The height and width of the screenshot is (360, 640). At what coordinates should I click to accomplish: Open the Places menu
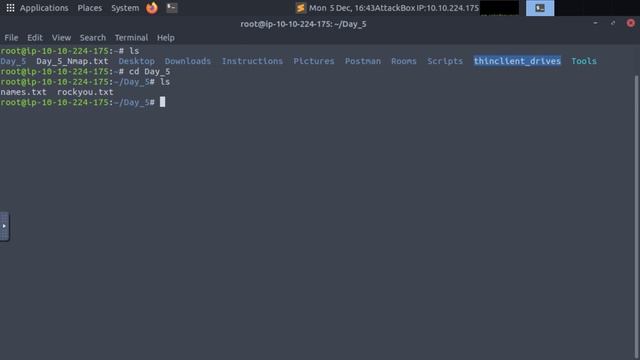click(x=90, y=8)
